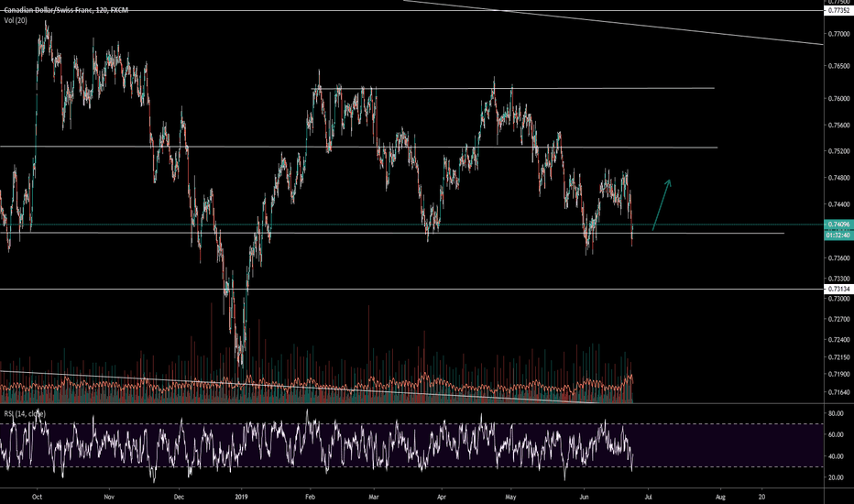Click the 0.75600 price axis label
Screen dimensions: 854x504
click(838, 126)
